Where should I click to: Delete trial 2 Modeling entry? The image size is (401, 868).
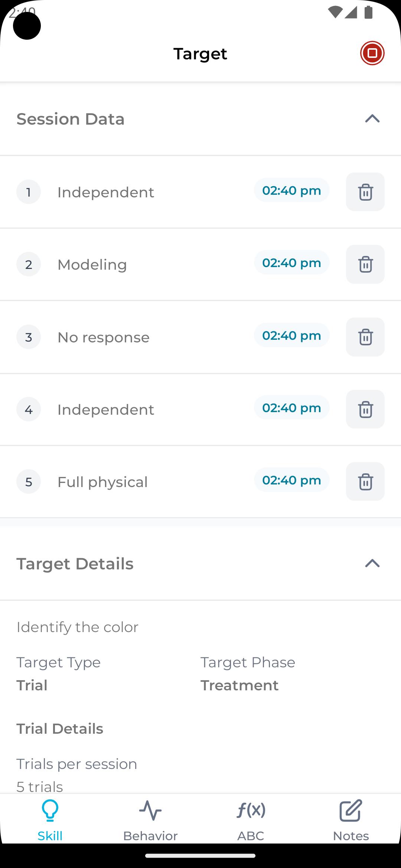coord(365,264)
